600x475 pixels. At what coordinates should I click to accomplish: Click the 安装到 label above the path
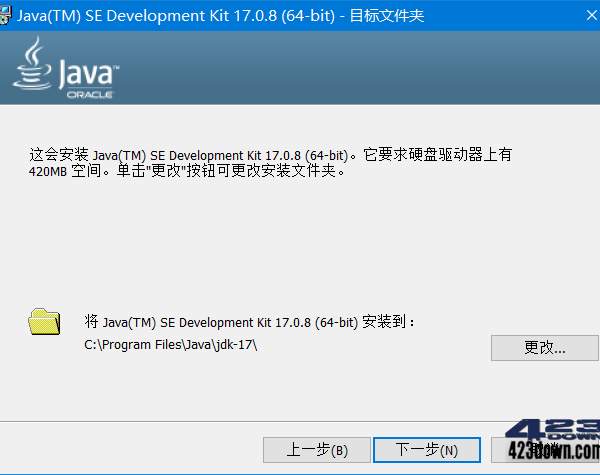(388, 322)
